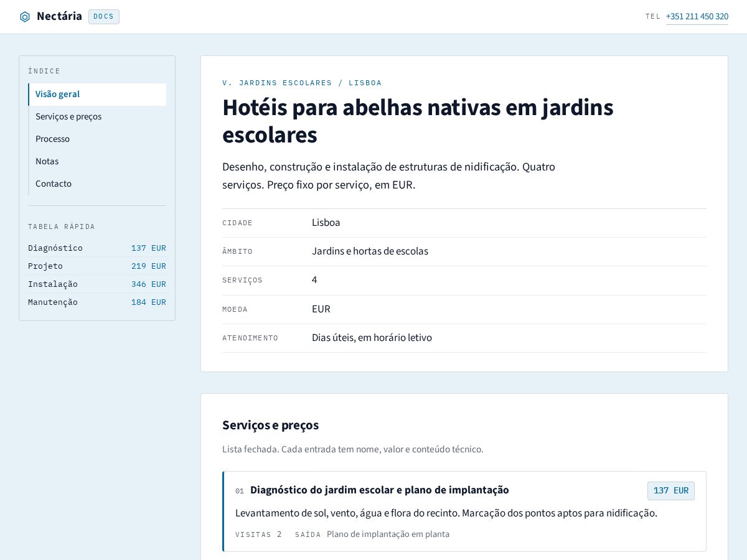The height and width of the screenshot is (560, 747).
Task: Click the ATENDIMENTO field label
Action: (x=250, y=338)
